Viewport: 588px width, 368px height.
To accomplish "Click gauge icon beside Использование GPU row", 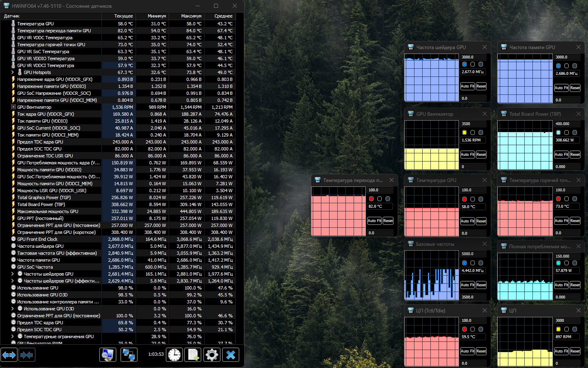I will click(13, 288).
